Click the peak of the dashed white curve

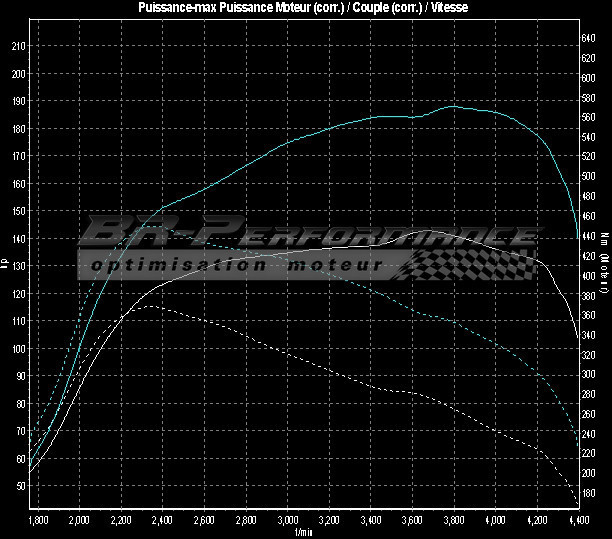[x=150, y=306]
